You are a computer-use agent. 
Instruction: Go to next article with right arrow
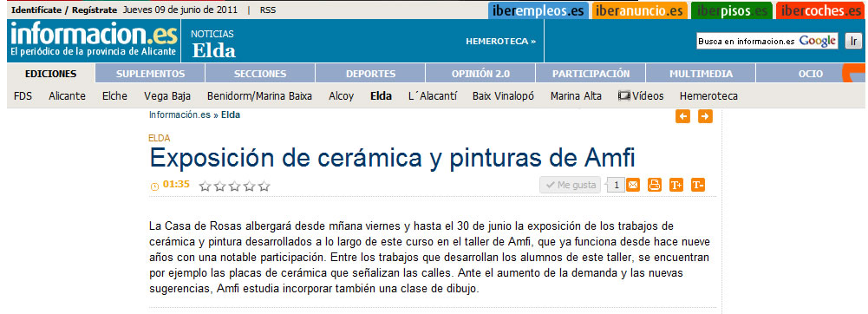point(705,116)
